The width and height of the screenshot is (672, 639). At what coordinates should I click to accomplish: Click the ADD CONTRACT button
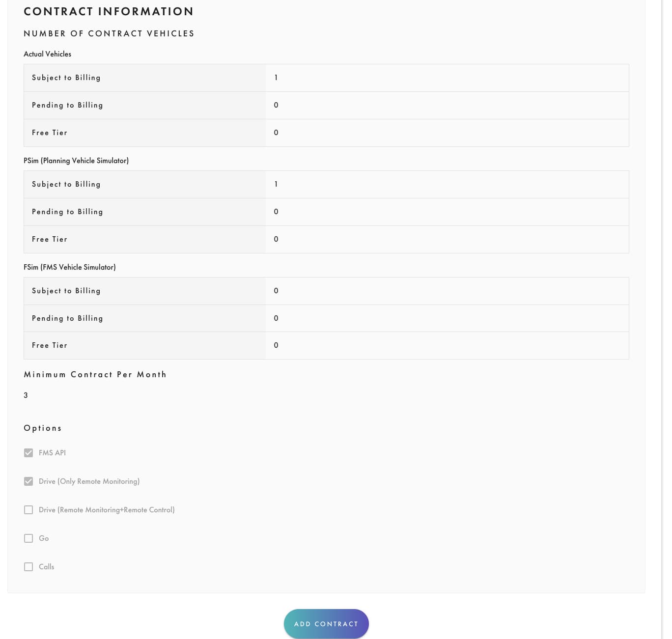pos(326,623)
